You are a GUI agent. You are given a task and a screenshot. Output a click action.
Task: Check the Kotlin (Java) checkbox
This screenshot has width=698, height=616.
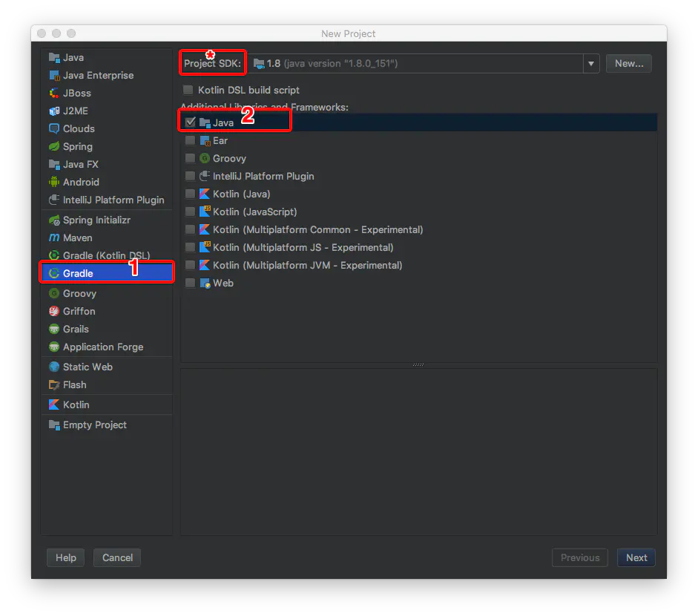191,194
